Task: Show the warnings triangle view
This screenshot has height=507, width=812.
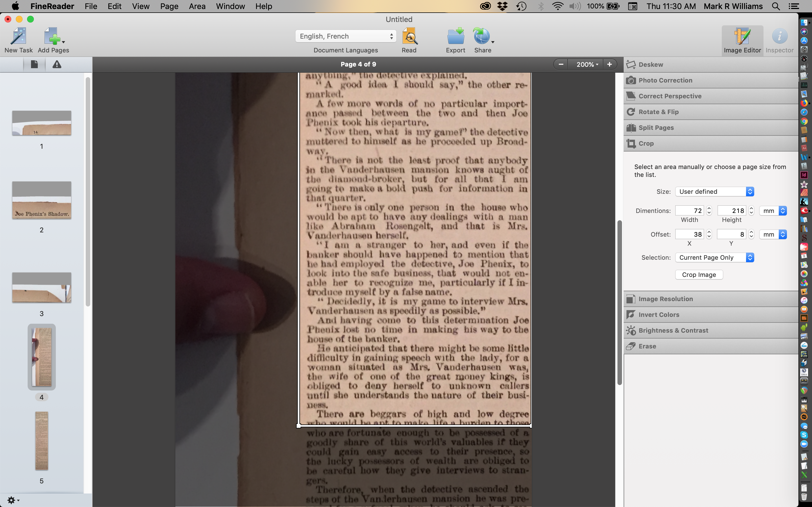Action: click(x=57, y=65)
